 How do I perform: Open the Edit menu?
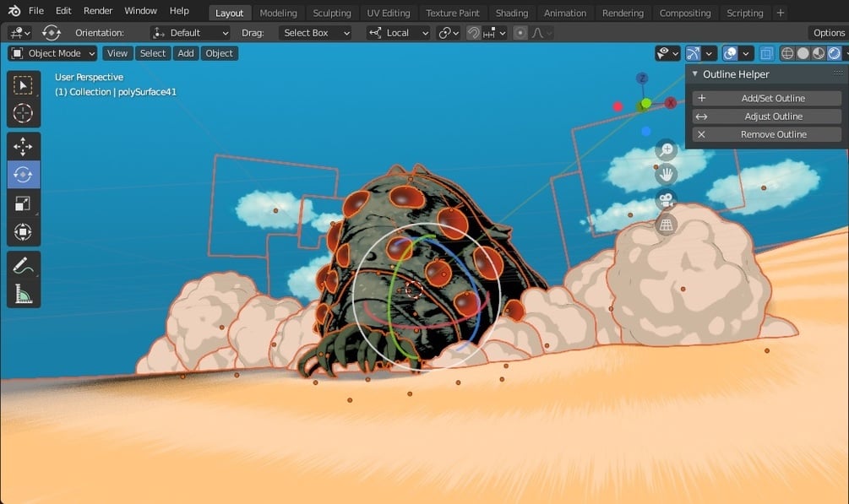63,11
